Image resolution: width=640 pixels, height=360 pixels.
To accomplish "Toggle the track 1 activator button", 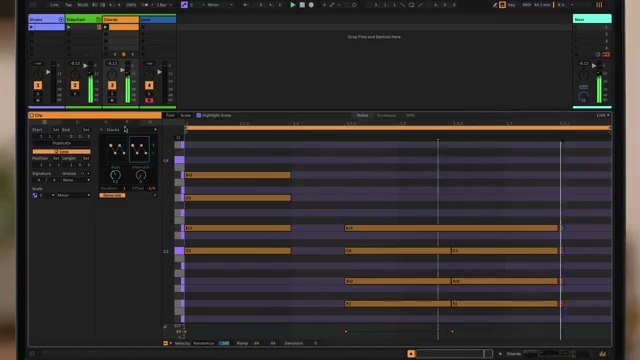I will click(x=38, y=85).
